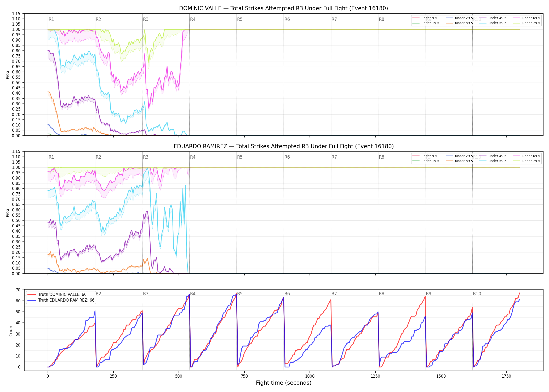Click the R2 round marker in Eduardo Ramirez chart
The image size is (549, 392).
point(98,157)
